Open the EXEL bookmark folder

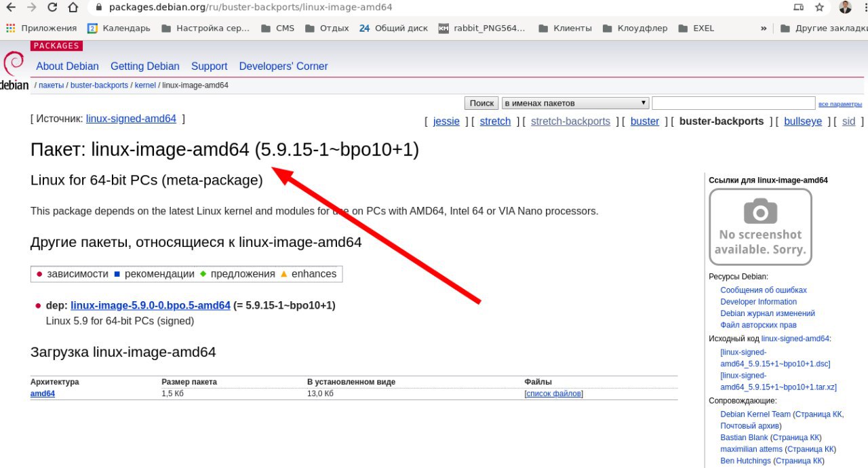(696, 28)
